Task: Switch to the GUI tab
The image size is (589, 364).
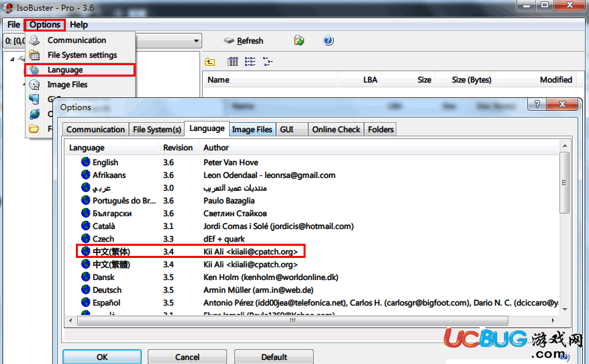Action: (x=292, y=130)
